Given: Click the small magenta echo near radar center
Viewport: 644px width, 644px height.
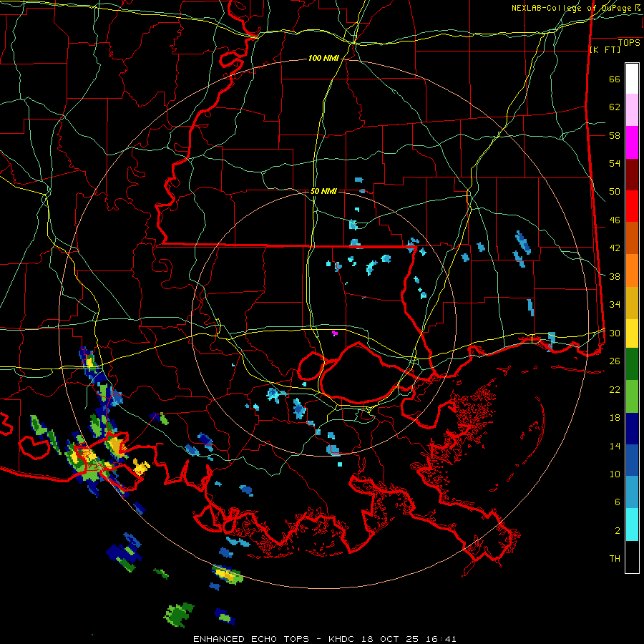Looking at the screenshot, I should click(335, 333).
